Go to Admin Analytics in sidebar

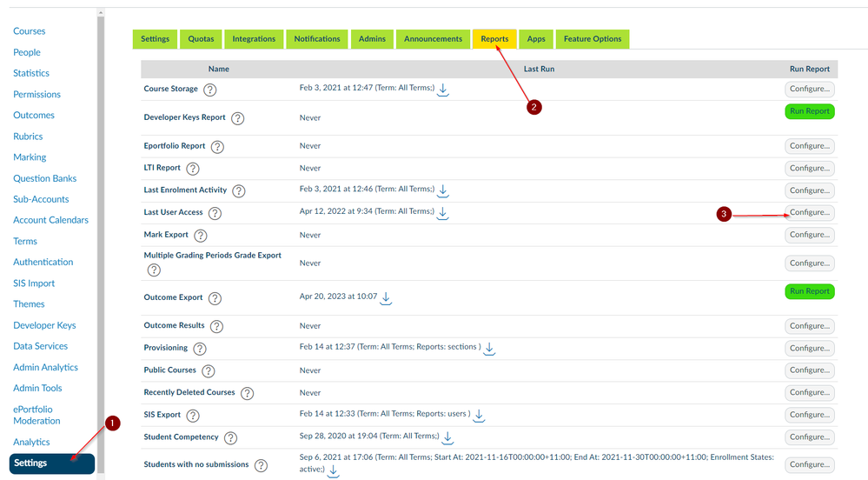(x=45, y=367)
